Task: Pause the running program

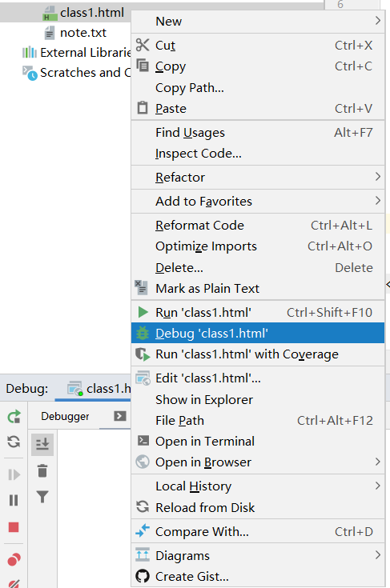Action: pyautogui.click(x=14, y=500)
